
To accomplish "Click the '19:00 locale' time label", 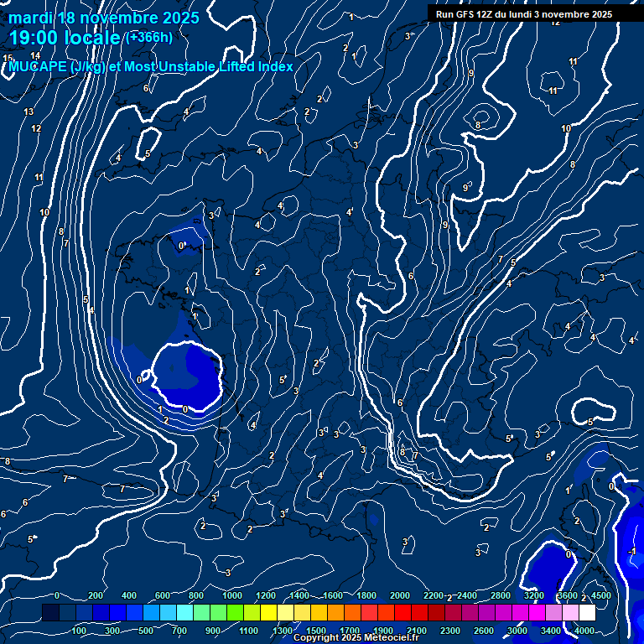I will (65, 38).
